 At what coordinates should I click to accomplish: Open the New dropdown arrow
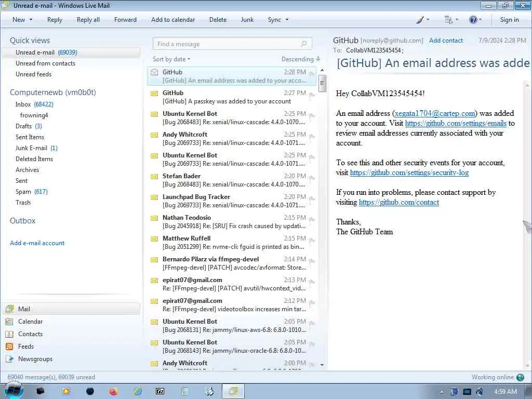tap(31, 20)
